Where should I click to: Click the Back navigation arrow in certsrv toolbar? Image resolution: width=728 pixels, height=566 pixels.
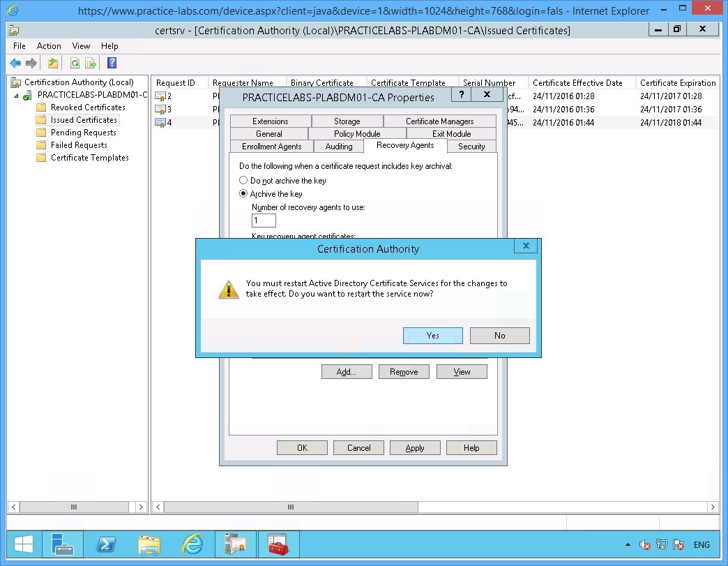coord(15,63)
